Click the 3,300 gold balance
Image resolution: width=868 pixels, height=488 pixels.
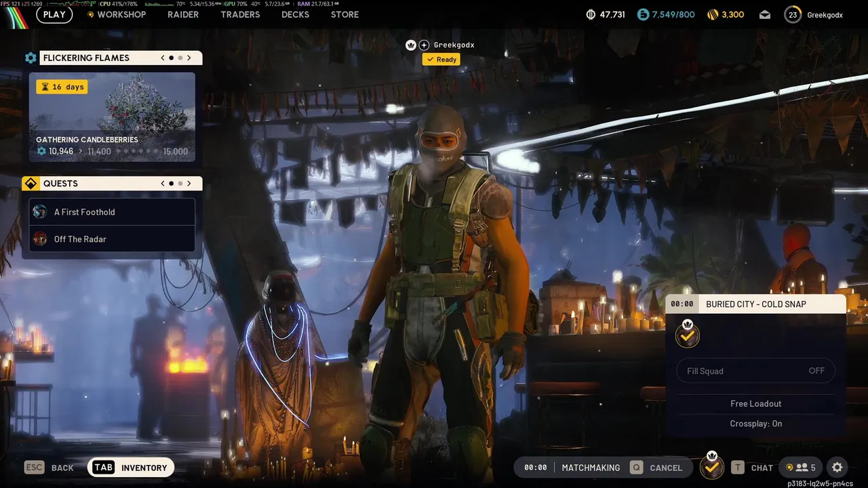(732, 14)
